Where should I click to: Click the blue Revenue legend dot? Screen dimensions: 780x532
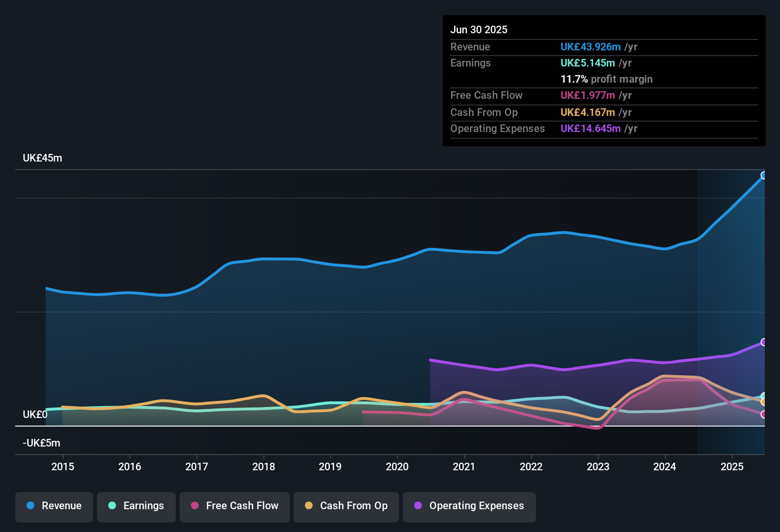click(30, 506)
